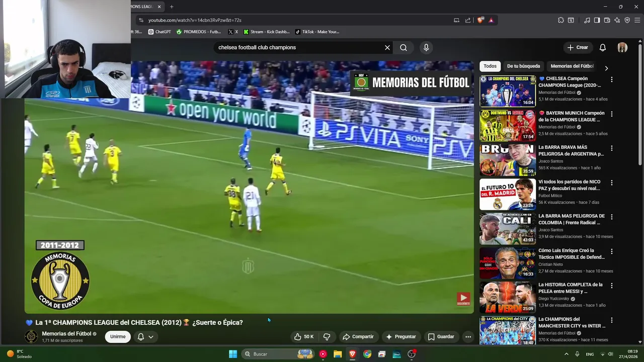Select De tu búsqueda filter chip
The image size is (644, 362).
(x=523, y=66)
